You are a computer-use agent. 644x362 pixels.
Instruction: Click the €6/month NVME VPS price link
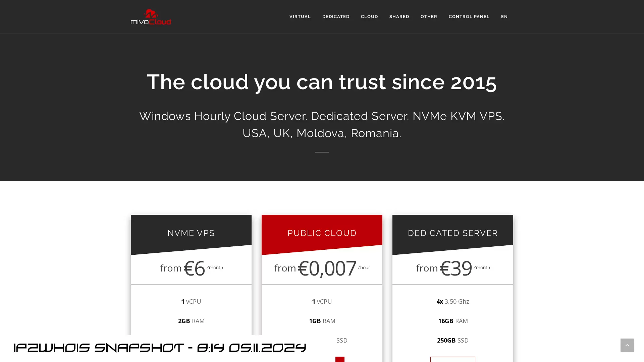coord(191,268)
